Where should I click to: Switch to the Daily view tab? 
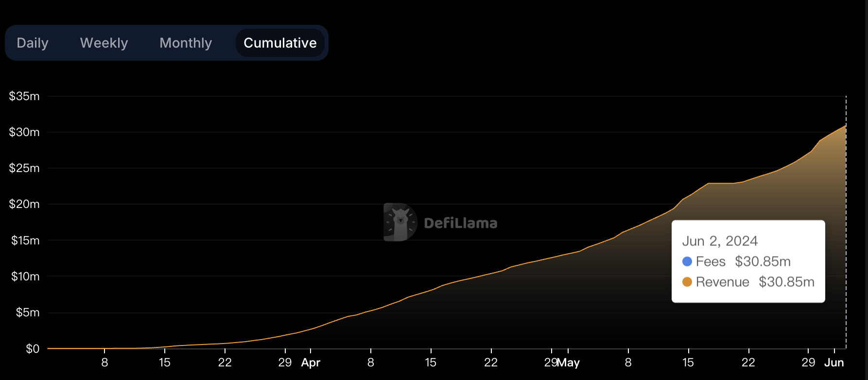pos(33,43)
